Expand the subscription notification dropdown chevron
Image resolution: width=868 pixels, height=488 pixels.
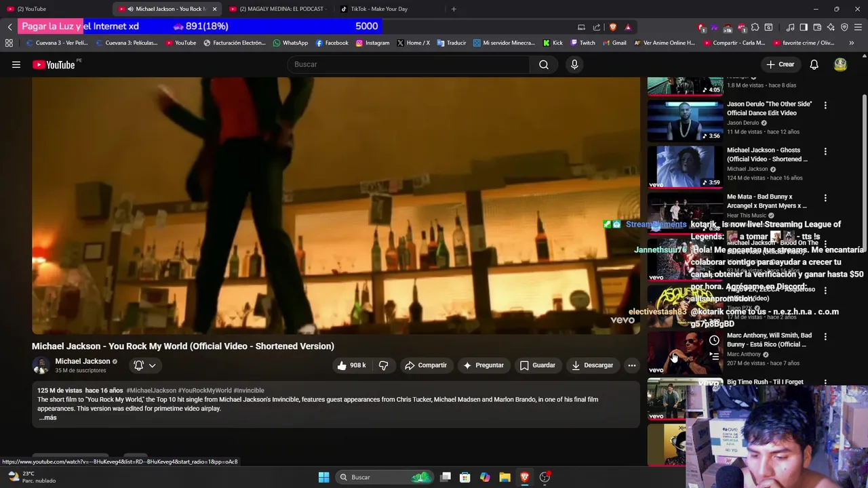(152, 365)
